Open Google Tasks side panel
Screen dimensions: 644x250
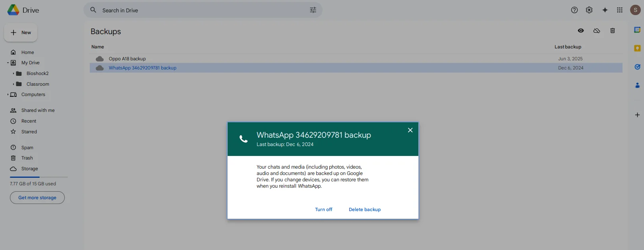coord(637,67)
